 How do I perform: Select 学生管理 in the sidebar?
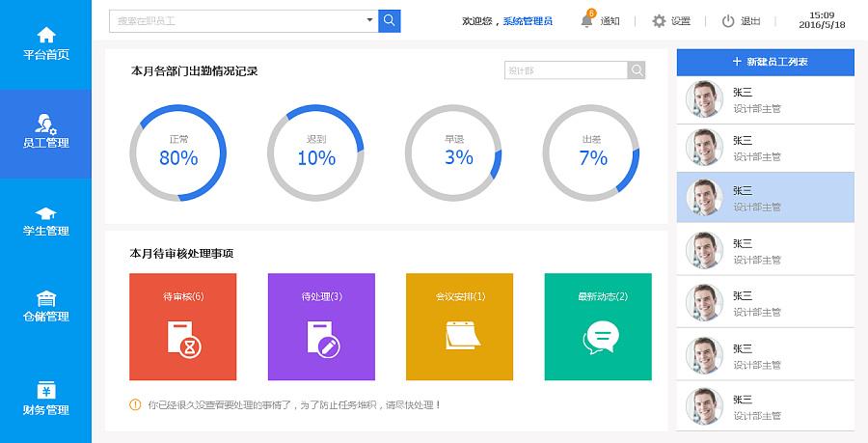click(45, 221)
